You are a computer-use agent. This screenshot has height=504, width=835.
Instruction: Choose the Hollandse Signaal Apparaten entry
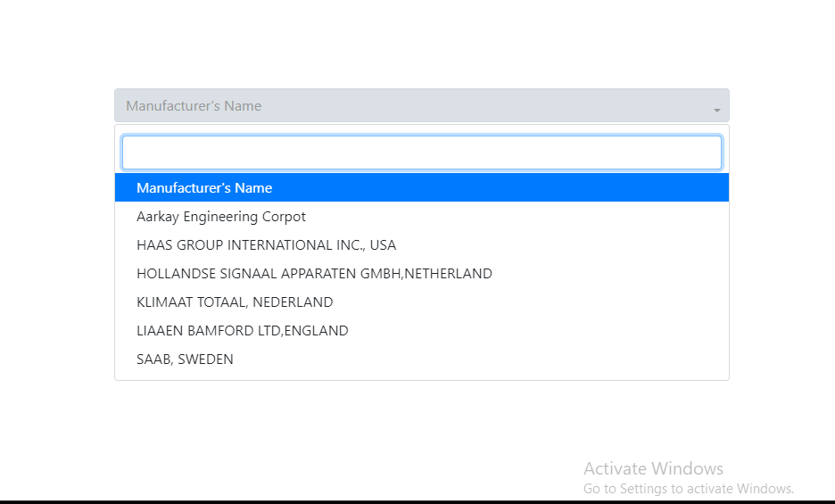click(x=314, y=274)
